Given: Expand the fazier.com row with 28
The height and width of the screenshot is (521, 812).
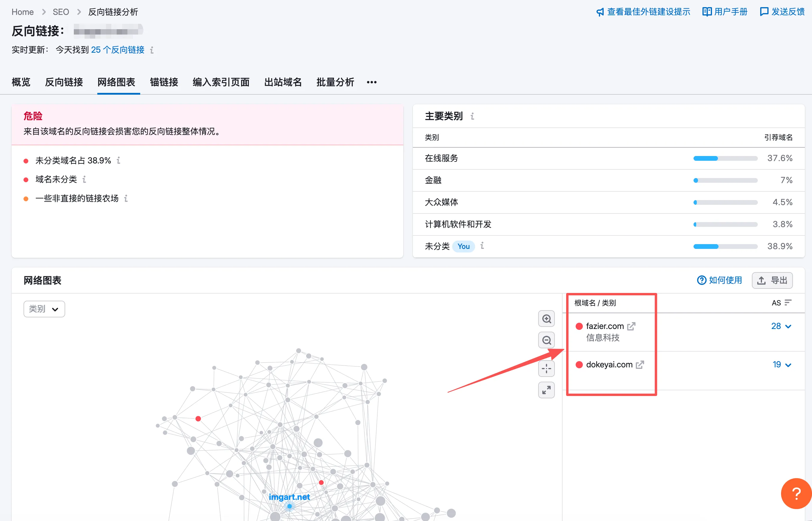Looking at the screenshot, I should click(788, 327).
